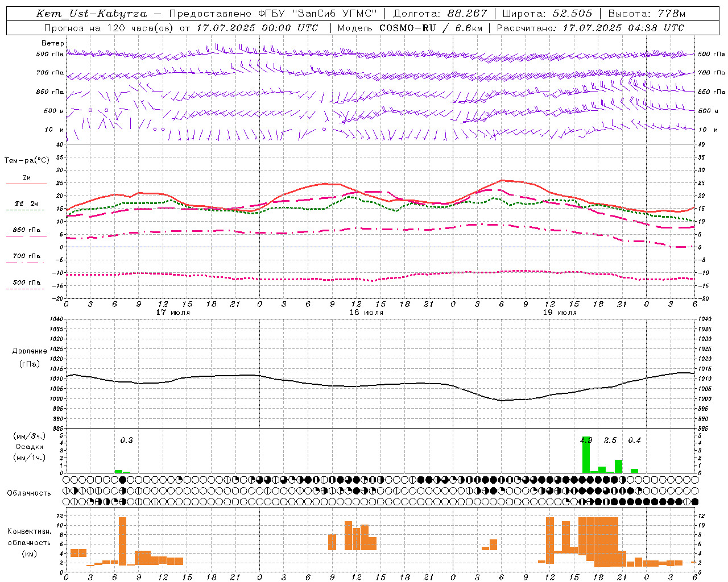The height and width of the screenshot is (582, 728).
Task: Click 'Прогноз на 120 часа(ов)' forecast text
Action: coord(109,28)
